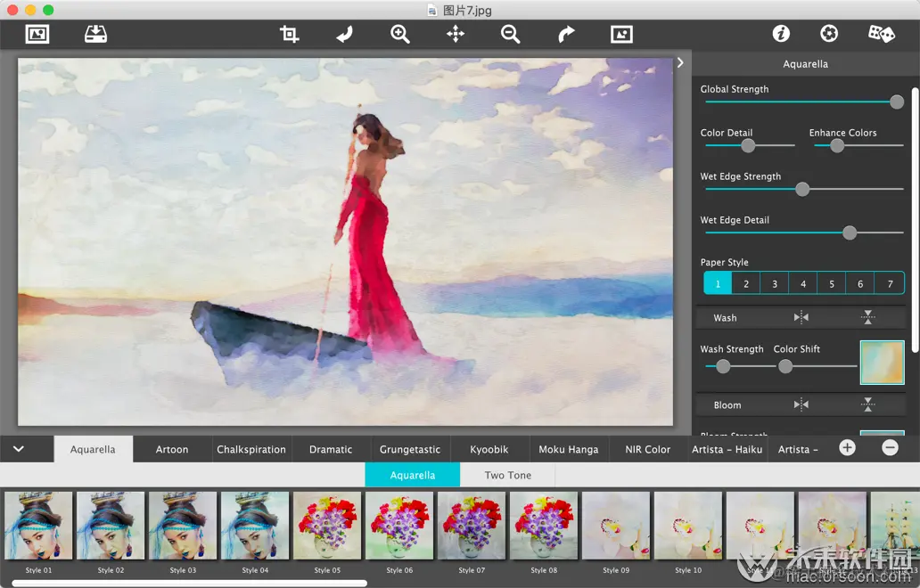
Task: Apply Style 02 preset thumbnail
Action: tap(111, 526)
